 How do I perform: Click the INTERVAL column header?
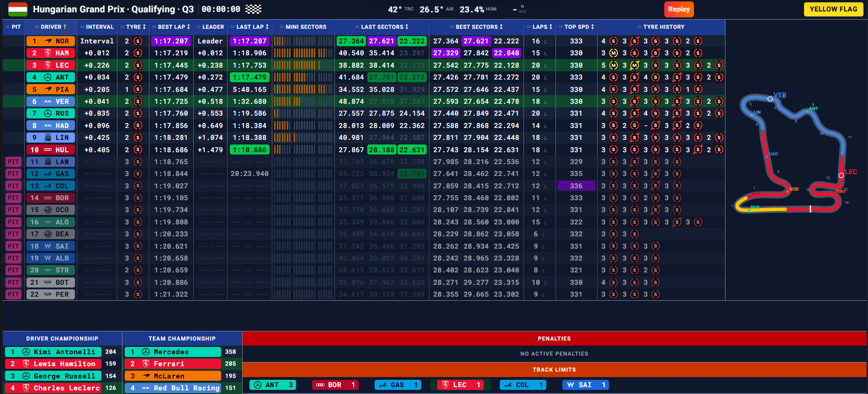tap(97, 27)
